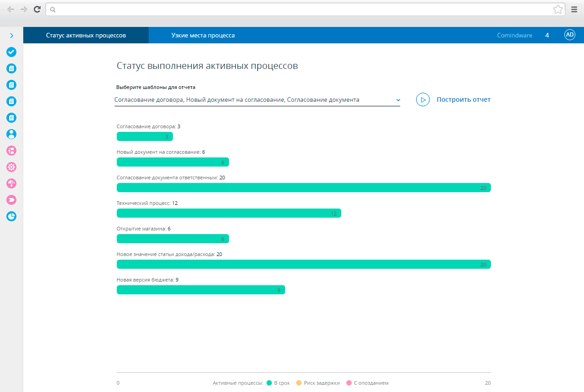Screen dimensions: 584x392
Task: Open the pink gauge dashboard icon
Action: (x=11, y=183)
